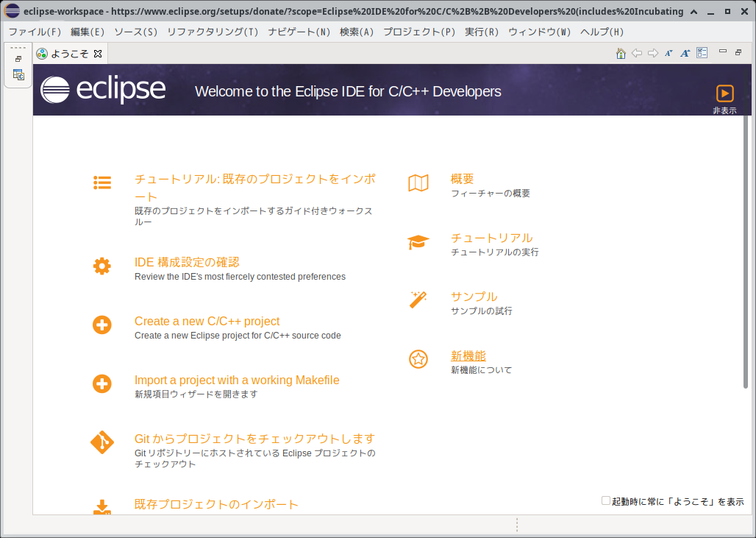The image size is (756, 538).
Task: Open the customize page icon
Action: tap(702, 52)
